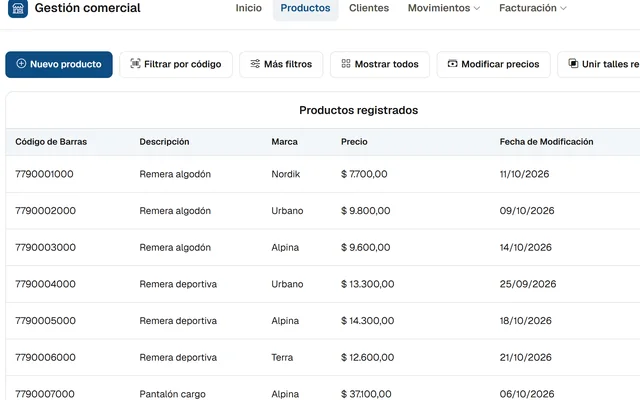Click the plus icon in Nuevo producto
The image size is (640, 400).
coord(21,64)
